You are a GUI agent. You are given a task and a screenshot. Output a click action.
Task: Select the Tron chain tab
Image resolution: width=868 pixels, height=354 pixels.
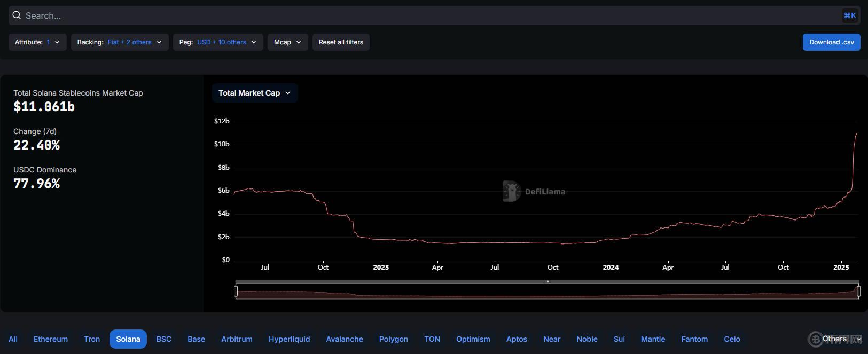click(92, 339)
